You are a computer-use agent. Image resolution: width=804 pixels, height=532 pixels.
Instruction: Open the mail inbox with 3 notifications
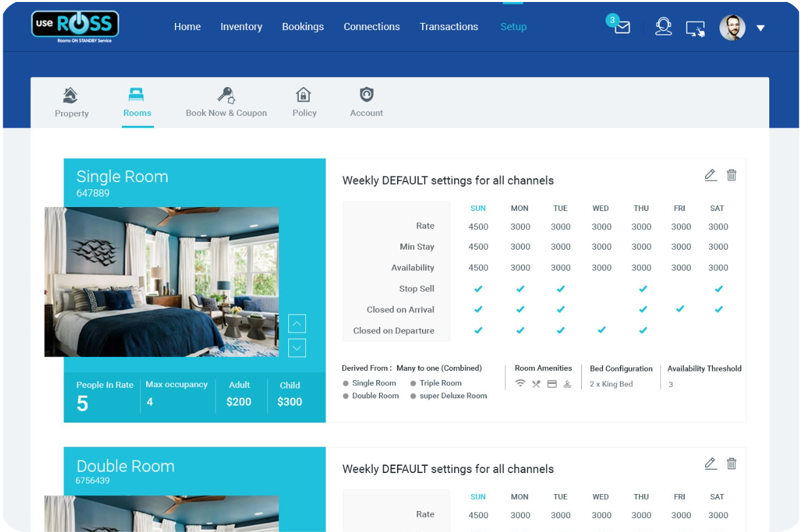click(621, 26)
